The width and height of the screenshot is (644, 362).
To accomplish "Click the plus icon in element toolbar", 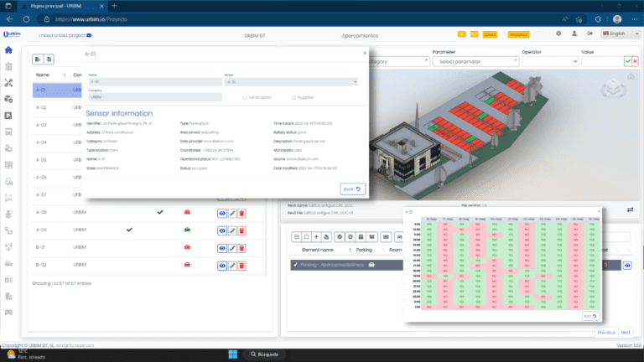I will click(316, 237).
